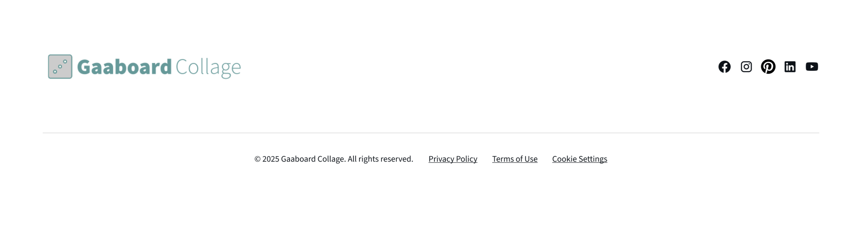The image size is (868, 232).
Task: Click "All rights reserved." text
Action: coord(380,159)
